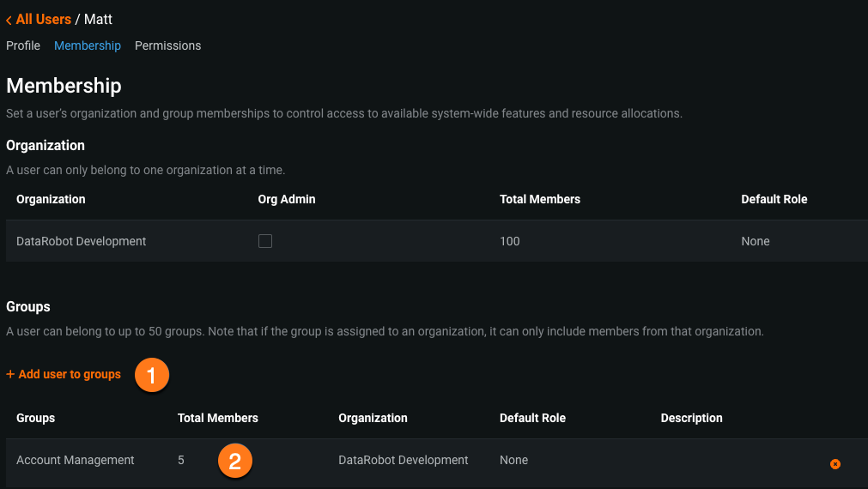Switch to the Permissions tab
The height and width of the screenshot is (489, 868).
167,45
